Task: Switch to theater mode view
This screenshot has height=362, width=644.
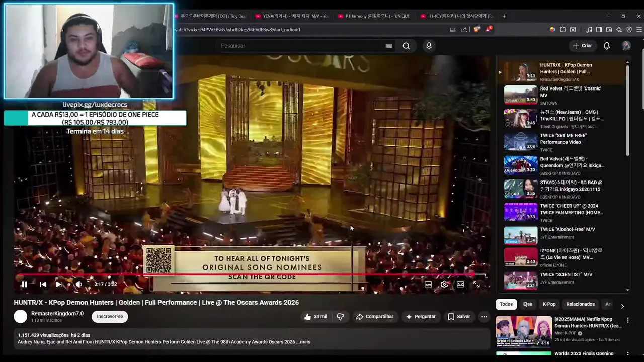Action: tap(460, 284)
